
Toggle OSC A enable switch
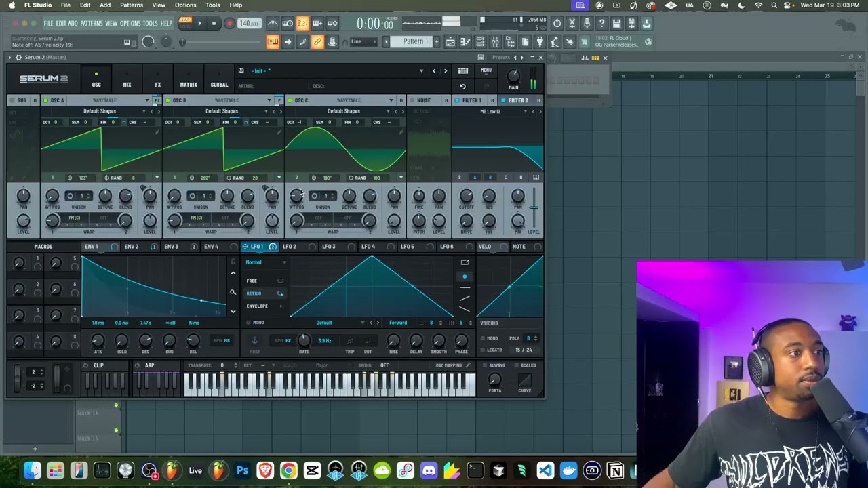coord(45,100)
